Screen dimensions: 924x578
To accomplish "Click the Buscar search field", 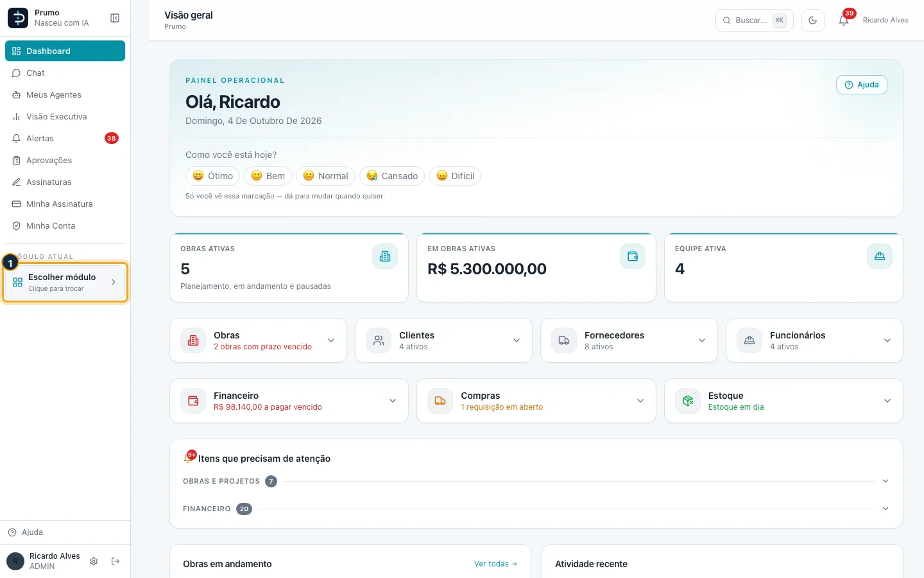I will pyautogui.click(x=755, y=21).
